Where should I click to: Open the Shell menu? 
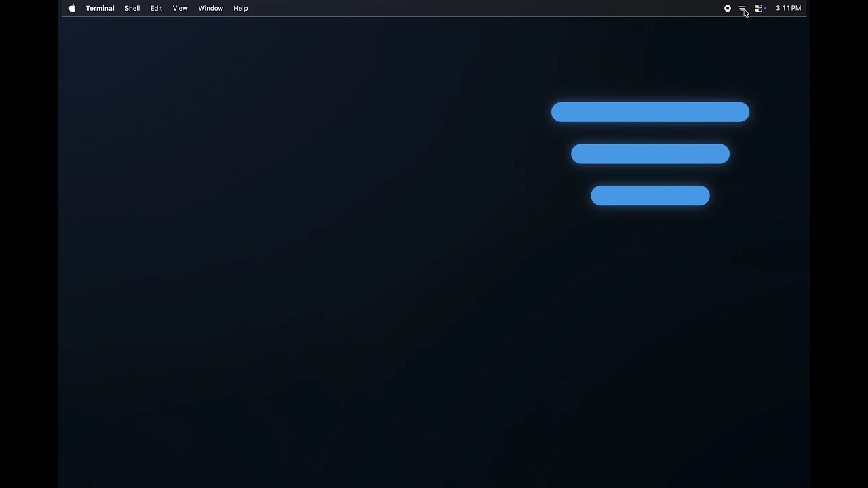pyautogui.click(x=132, y=8)
